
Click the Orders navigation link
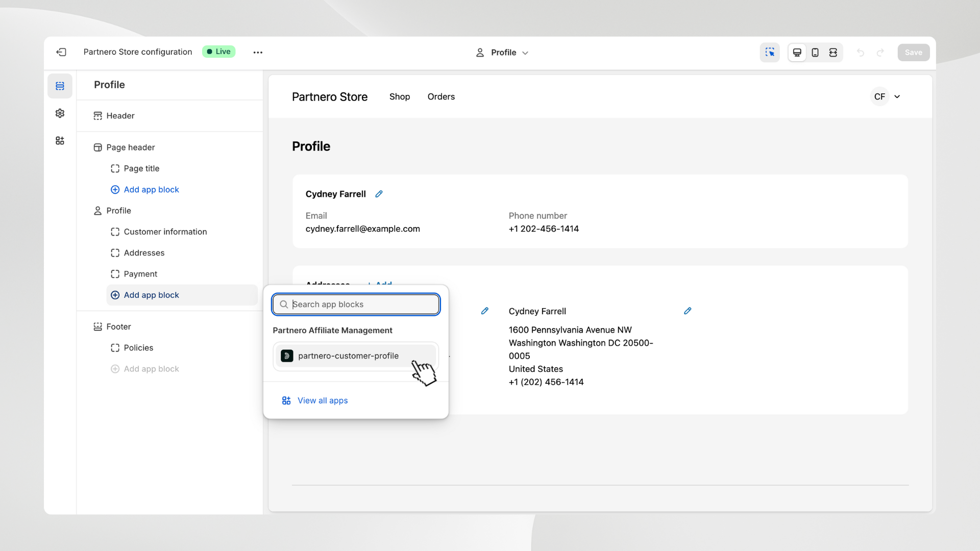click(x=441, y=96)
